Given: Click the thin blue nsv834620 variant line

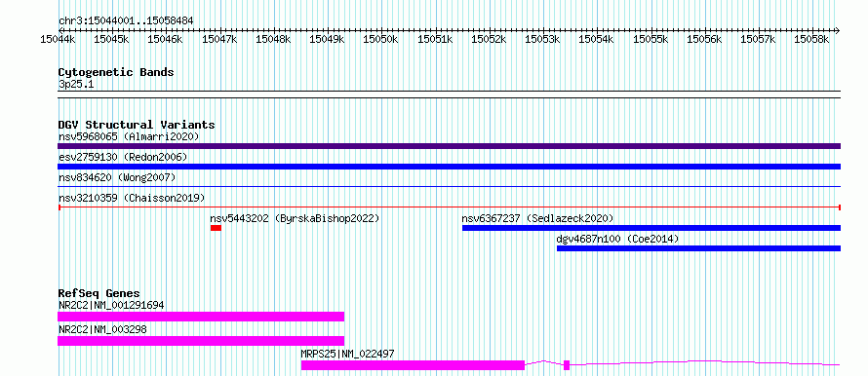Looking at the screenshot, I should pyautogui.click(x=449, y=187).
